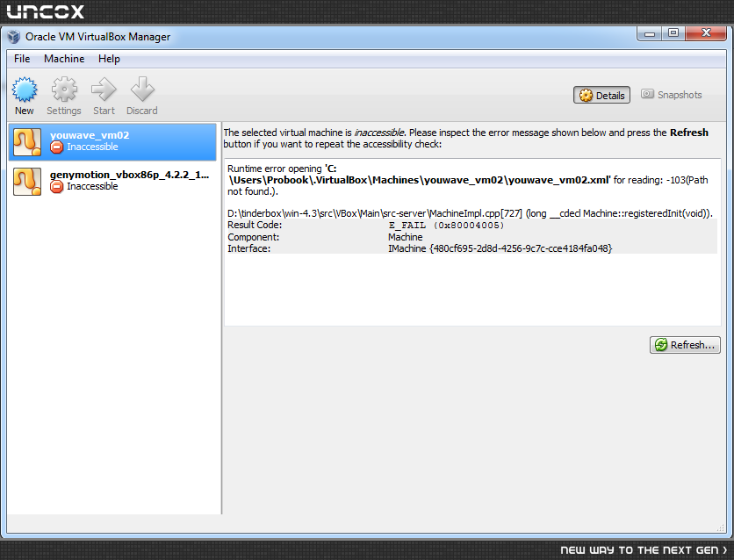Click the Refresh... button
The height and width of the screenshot is (560, 734).
point(685,345)
